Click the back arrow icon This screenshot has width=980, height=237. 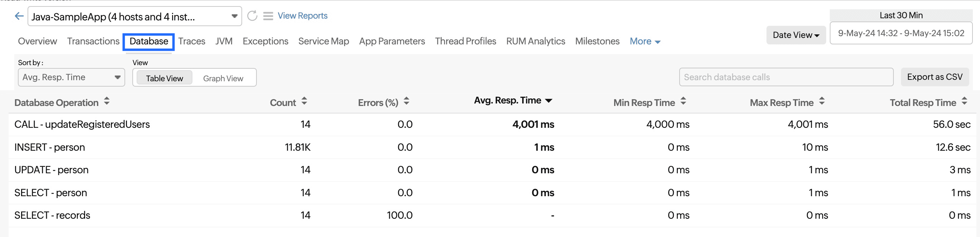[x=19, y=16]
